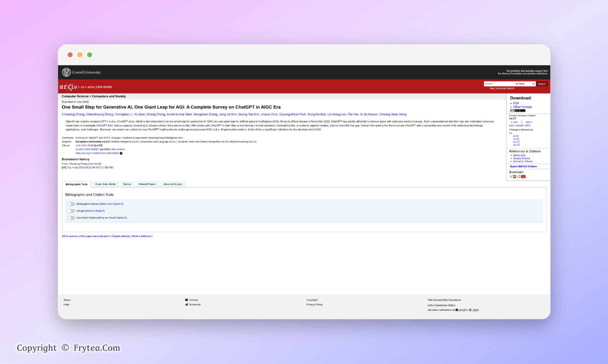Expand the arXiv Operational Status chevron

point(457,305)
